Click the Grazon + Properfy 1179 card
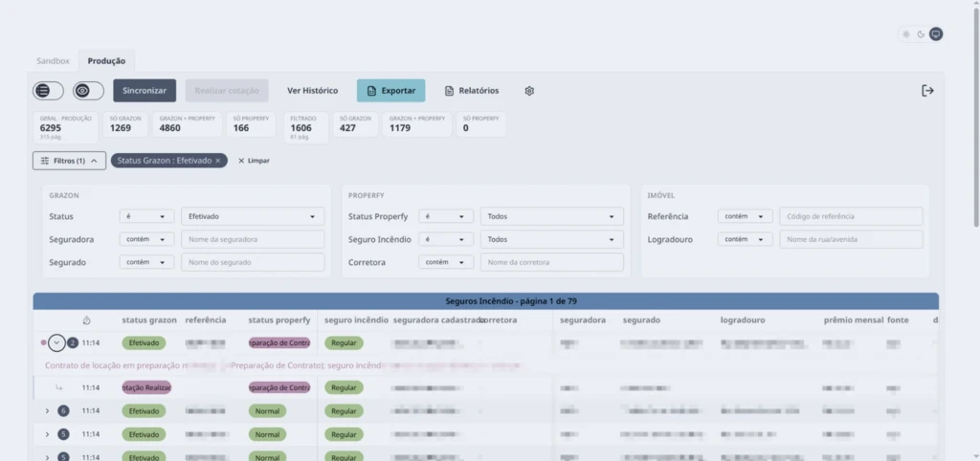This screenshot has width=980, height=461. pyautogui.click(x=417, y=124)
